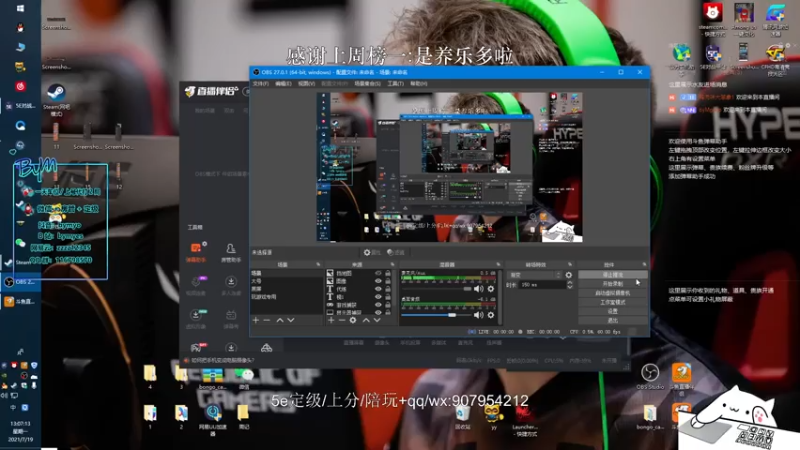This screenshot has height=450, width=800.
Task: Toggle visibility eye of 显示器捕获 source
Action: pos(378,312)
